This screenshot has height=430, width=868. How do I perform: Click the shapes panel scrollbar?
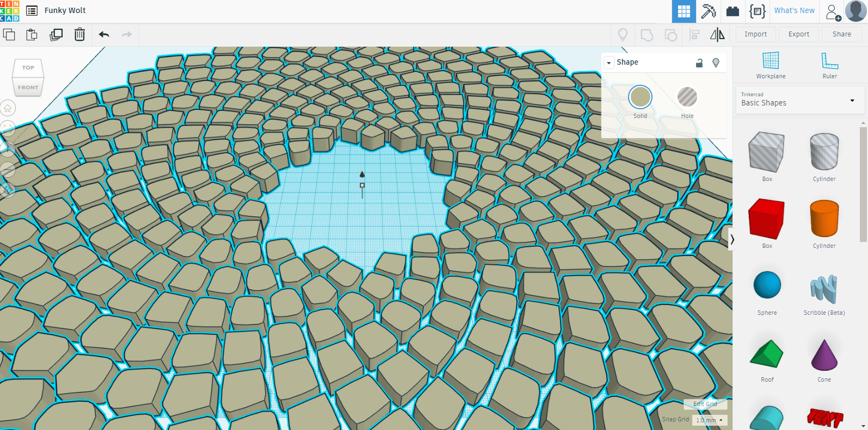click(863, 185)
